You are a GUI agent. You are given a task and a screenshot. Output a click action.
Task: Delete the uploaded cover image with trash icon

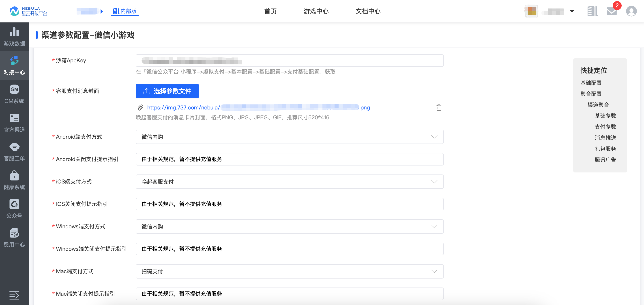(x=439, y=108)
